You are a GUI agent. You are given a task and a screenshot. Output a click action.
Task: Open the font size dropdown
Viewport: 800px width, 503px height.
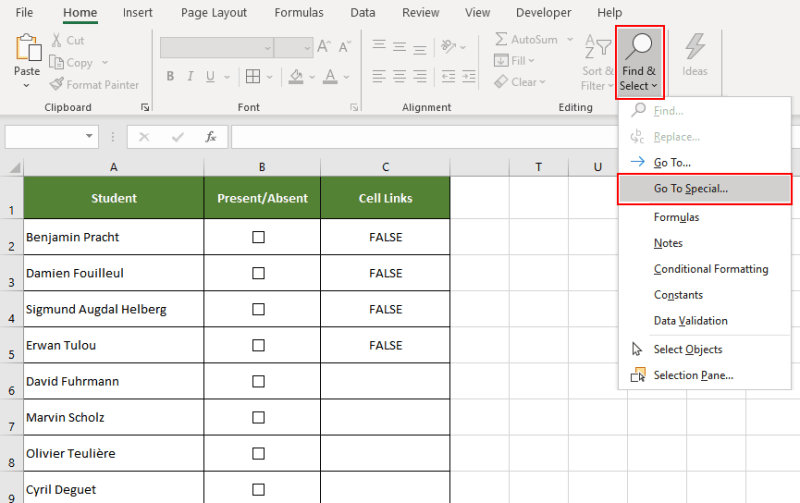coord(307,48)
